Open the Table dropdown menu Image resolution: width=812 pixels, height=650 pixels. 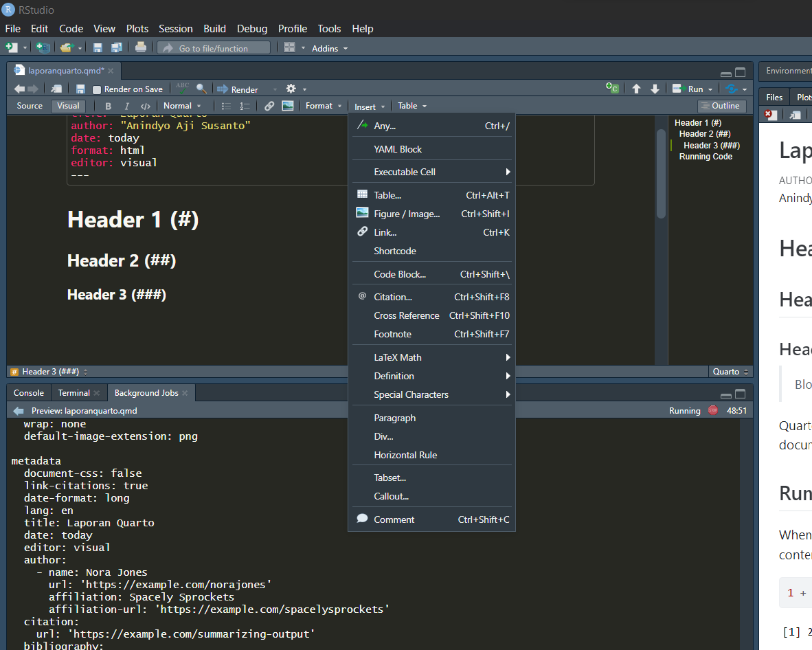(x=412, y=106)
